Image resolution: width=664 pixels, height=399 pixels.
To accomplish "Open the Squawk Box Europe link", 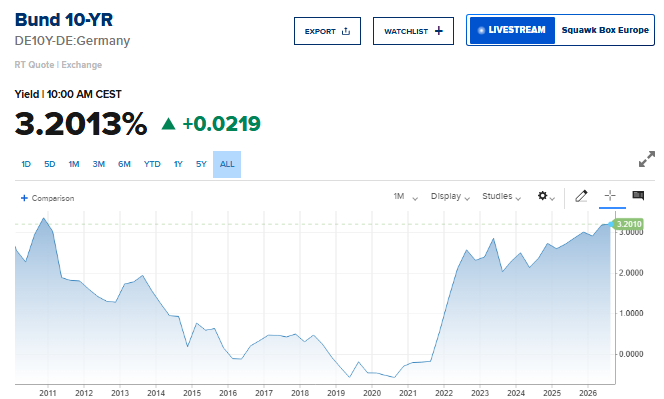I will pyautogui.click(x=605, y=30).
